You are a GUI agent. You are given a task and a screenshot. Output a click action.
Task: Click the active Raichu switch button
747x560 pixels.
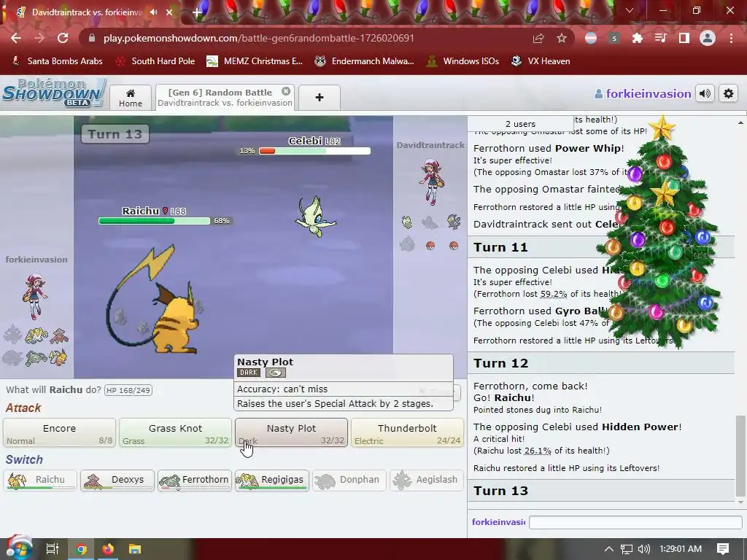pos(40,480)
